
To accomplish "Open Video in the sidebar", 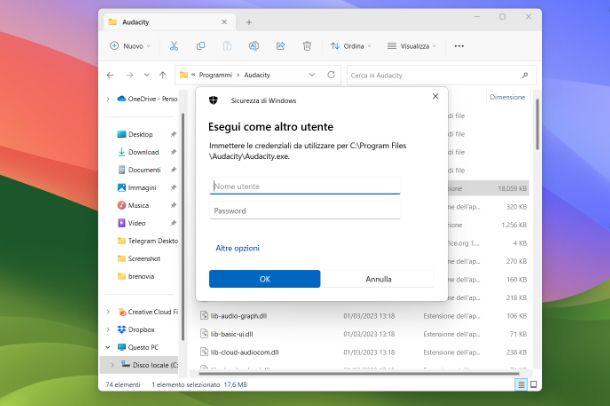I will point(131,223).
